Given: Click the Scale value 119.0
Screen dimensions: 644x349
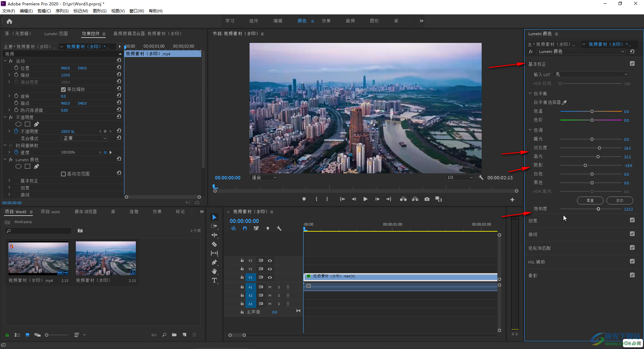Looking at the screenshot, I should (65, 75).
